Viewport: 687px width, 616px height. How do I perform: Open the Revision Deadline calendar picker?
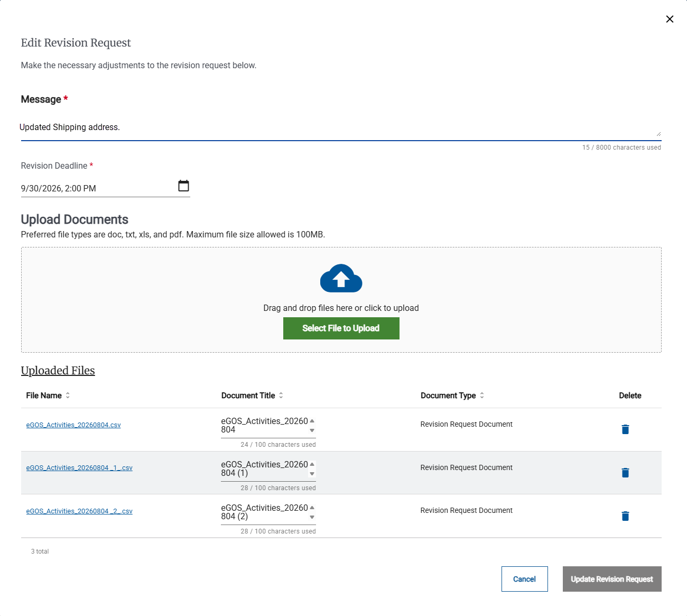[183, 186]
